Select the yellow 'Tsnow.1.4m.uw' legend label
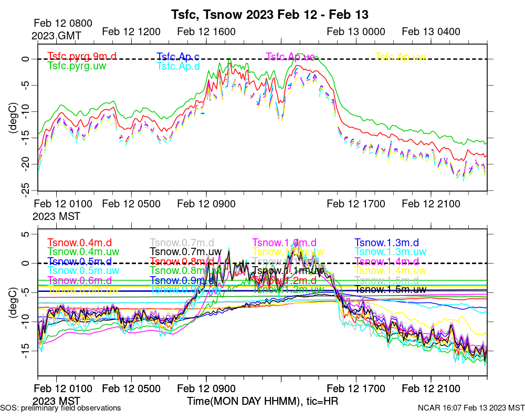Screen dimensions: 525x420 click(391, 270)
